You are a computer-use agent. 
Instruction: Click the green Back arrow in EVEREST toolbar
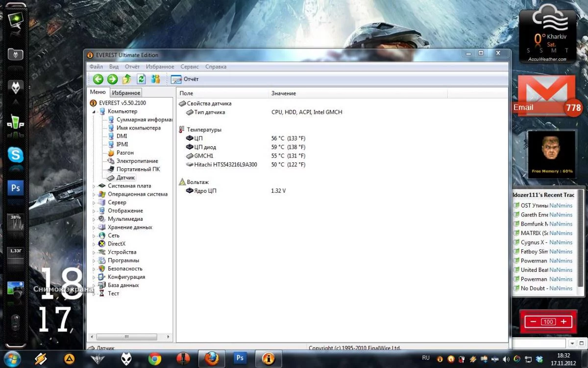click(98, 79)
